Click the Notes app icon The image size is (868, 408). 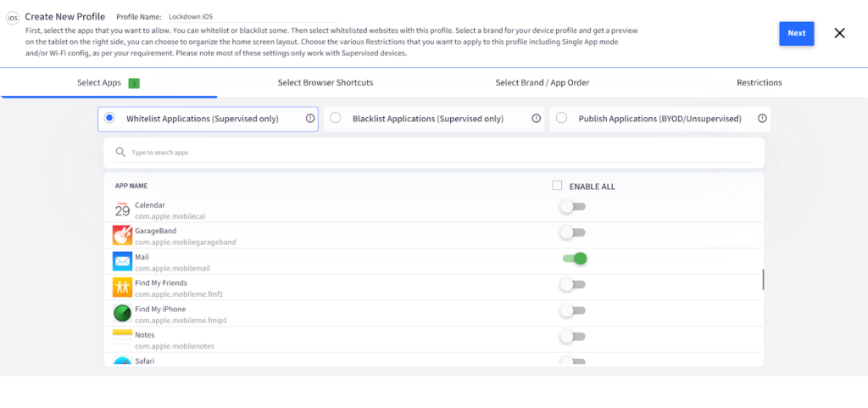(x=122, y=338)
